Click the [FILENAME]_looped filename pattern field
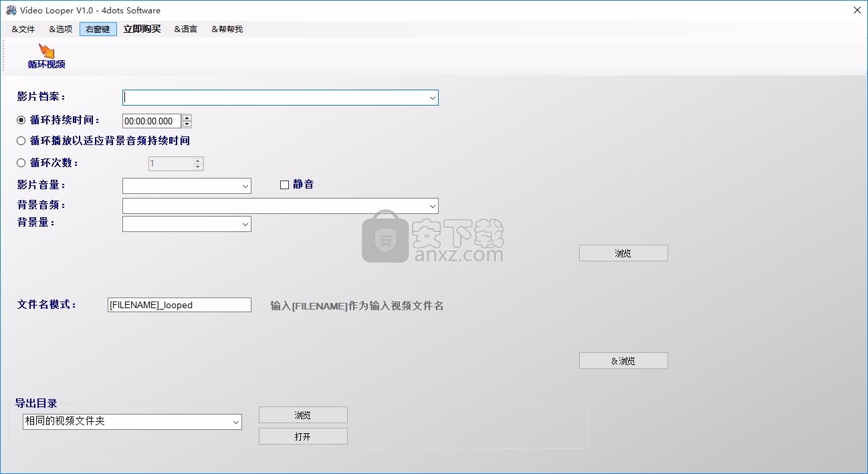This screenshot has width=868, height=474. tap(179, 305)
